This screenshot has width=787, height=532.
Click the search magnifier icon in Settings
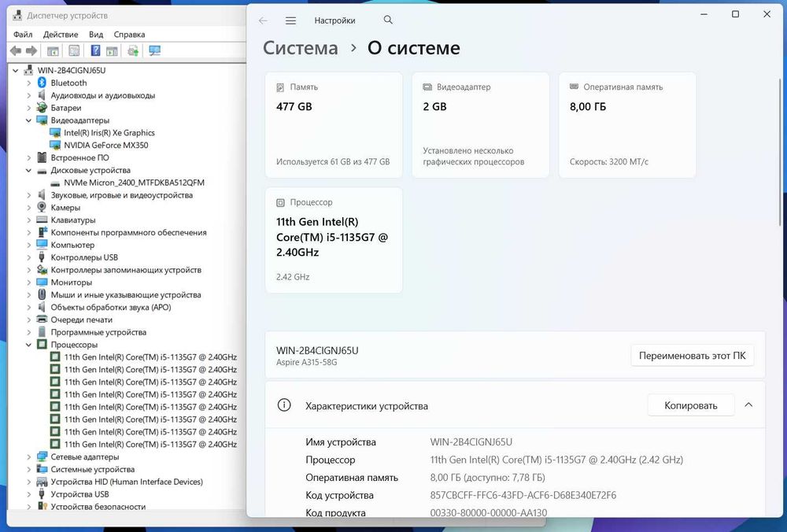tap(388, 20)
